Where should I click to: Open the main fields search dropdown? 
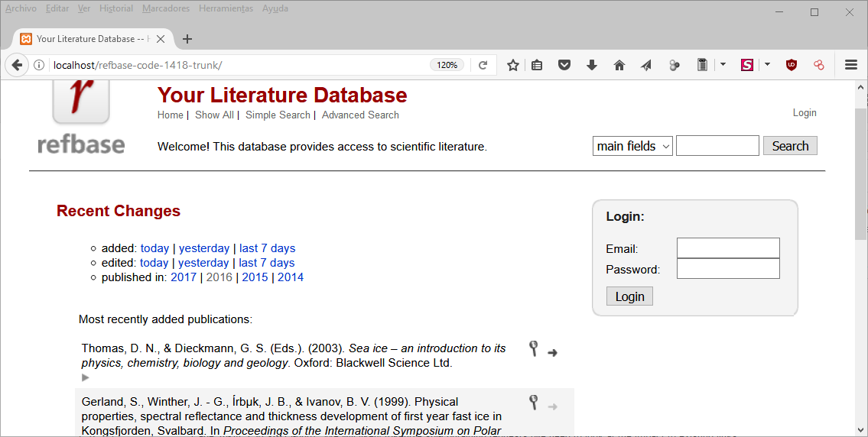[x=632, y=146]
